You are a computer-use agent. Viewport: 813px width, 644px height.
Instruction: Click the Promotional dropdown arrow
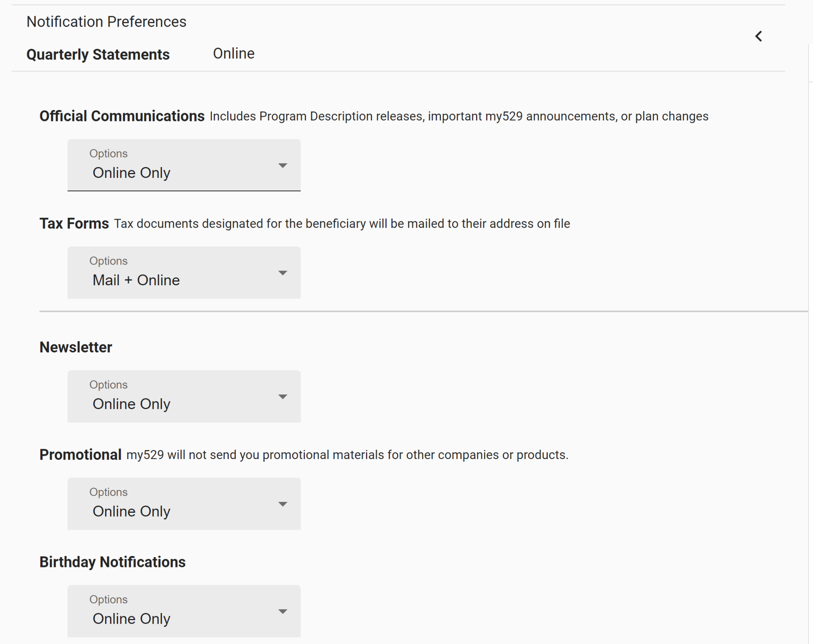(x=282, y=504)
